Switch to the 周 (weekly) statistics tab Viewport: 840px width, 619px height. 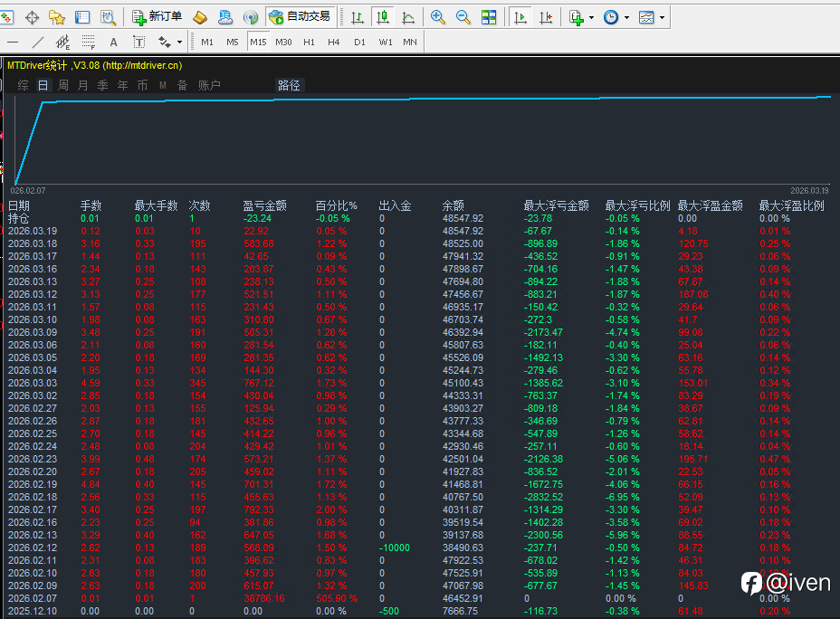(63, 85)
